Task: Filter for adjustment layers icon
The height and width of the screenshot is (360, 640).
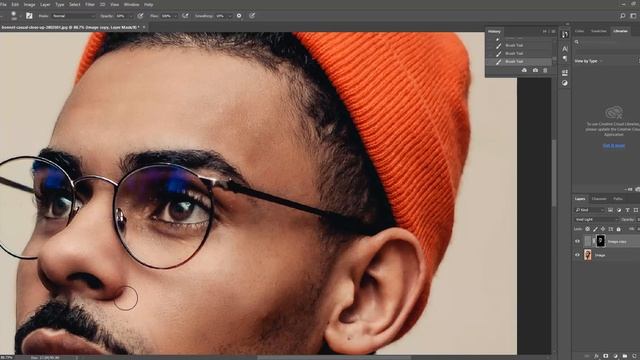Action: click(x=619, y=210)
